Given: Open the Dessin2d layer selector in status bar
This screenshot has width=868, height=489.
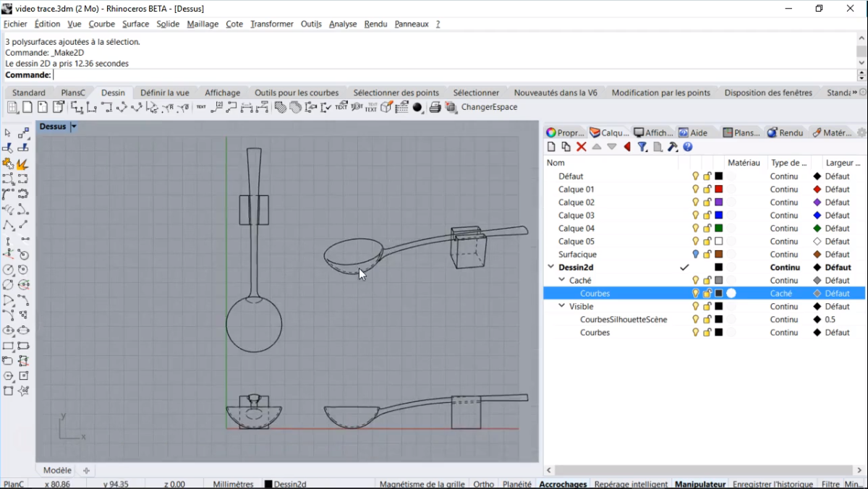Looking at the screenshot, I should (286, 484).
